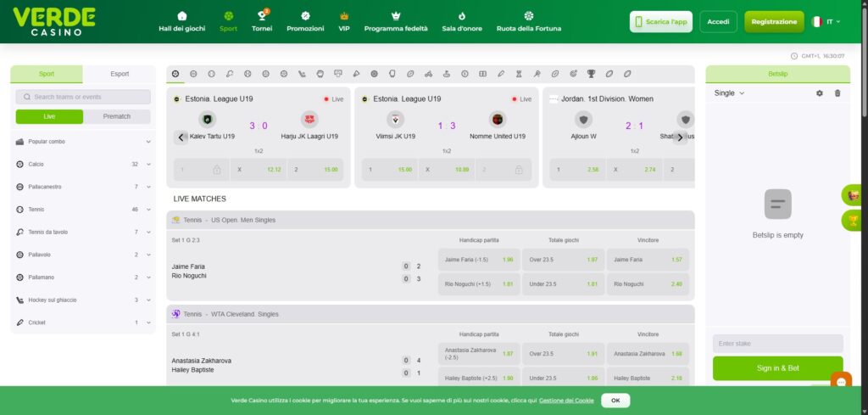The image size is (868, 415).
Task: Select the table tennis paddle icon in sports strip
Action: click(229, 74)
